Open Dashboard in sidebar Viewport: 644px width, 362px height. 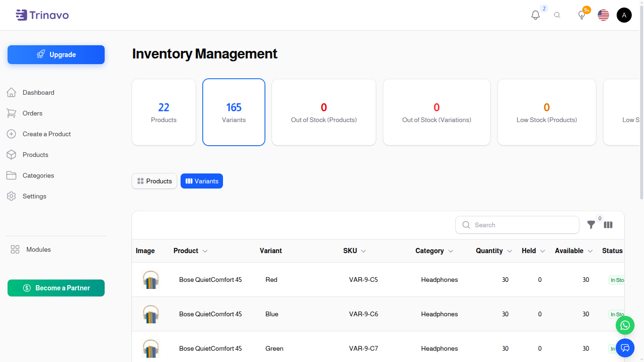pyautogui.click(x=38, y=92)
